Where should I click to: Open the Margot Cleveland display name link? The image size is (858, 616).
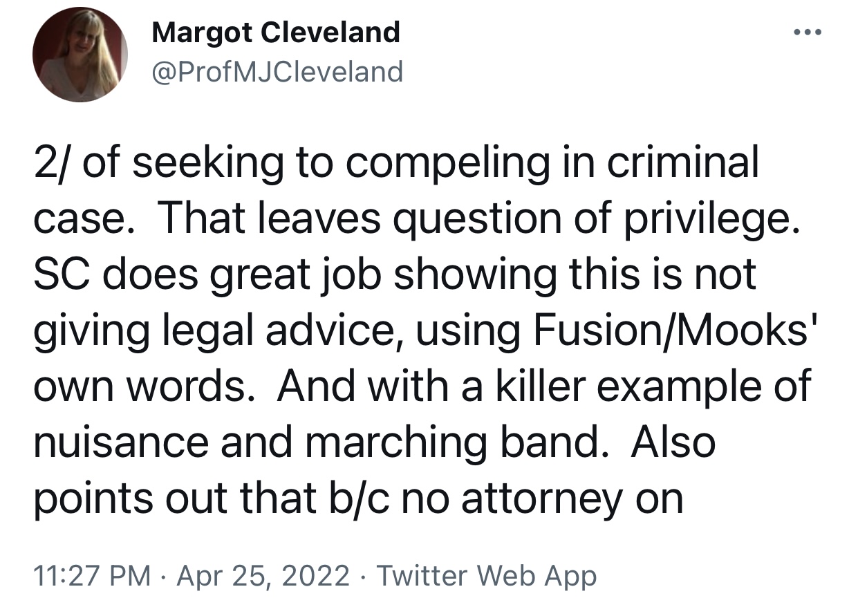click(x=275, y=32)
